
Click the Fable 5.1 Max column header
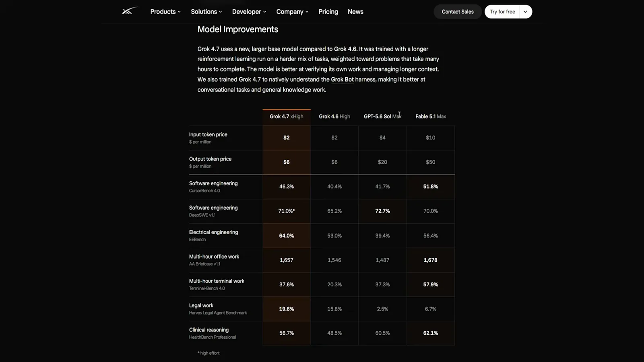coord(431,117)
